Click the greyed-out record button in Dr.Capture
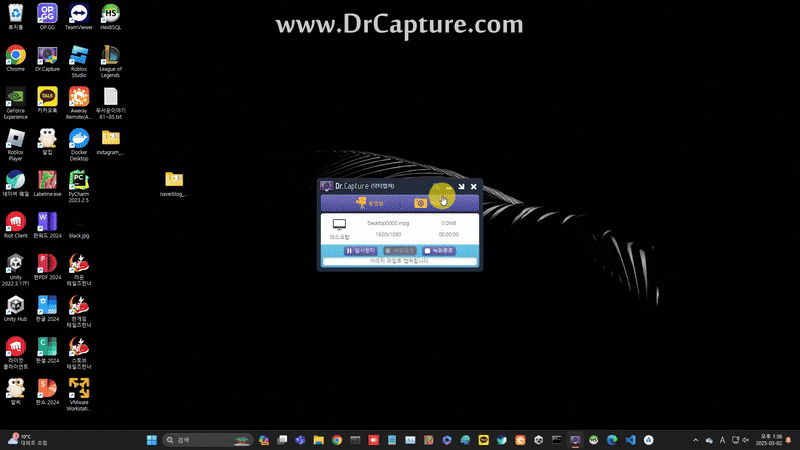This screenshot has height=450, width=800. [x=400, y=251]
